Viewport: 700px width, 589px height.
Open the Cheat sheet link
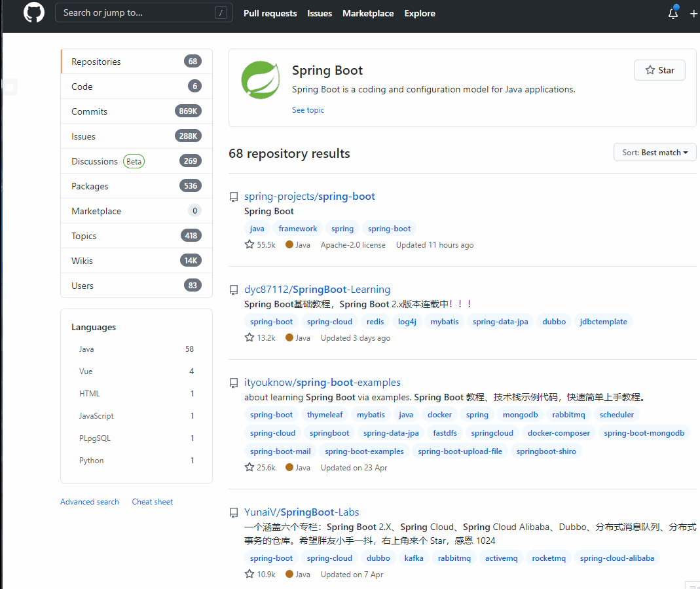pyautogui.click(x=152, y=501)
